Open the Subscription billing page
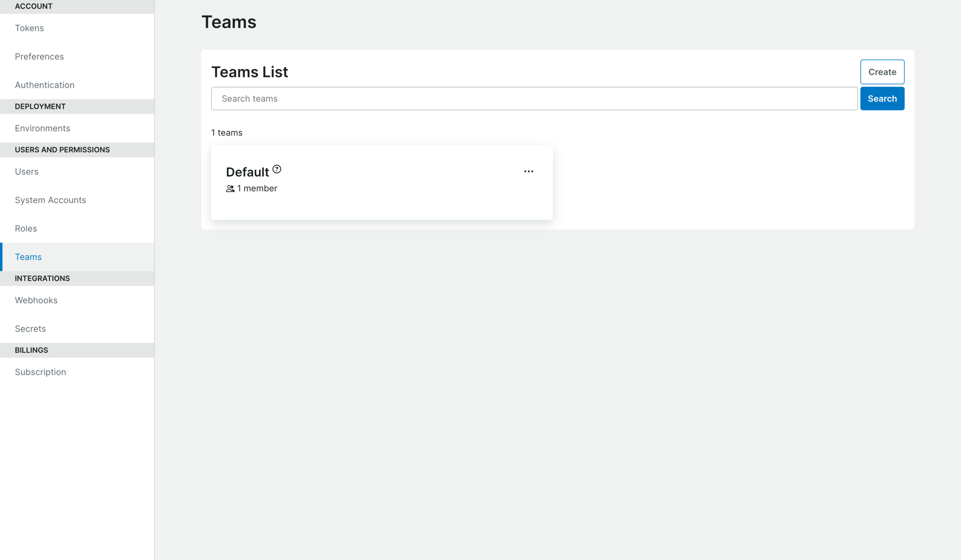Viewport: 961px width, 560px height. [x=40, y=371]
